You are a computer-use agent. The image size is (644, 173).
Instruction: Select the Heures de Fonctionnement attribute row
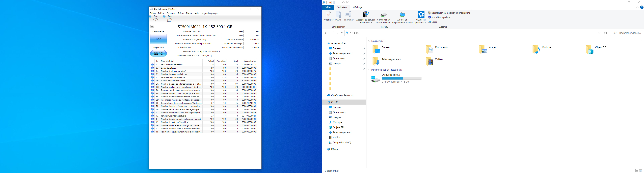204,81
